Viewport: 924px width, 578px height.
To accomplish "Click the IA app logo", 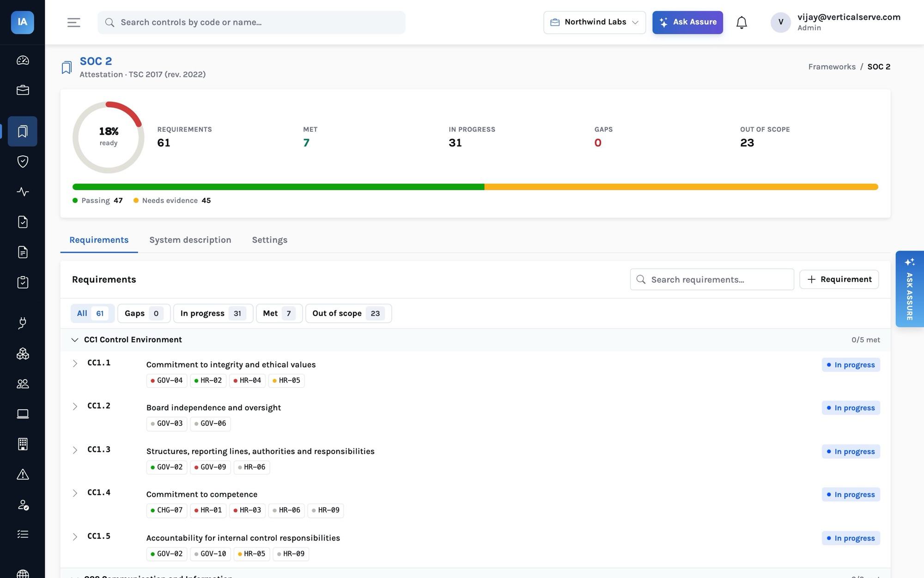I will point(22,22).
